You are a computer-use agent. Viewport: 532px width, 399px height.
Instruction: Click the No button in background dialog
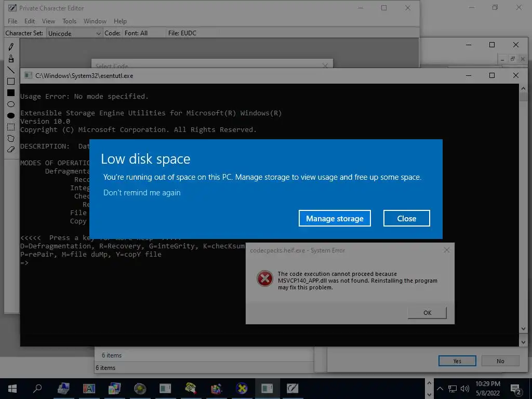click(x=500, y=361)
